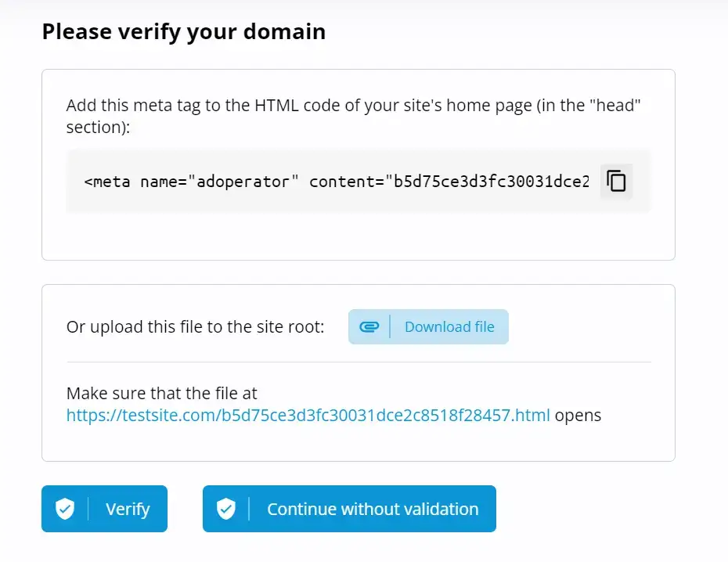
Task: Click the "Please verify your domain" heading
Action: tap(183, 32)
